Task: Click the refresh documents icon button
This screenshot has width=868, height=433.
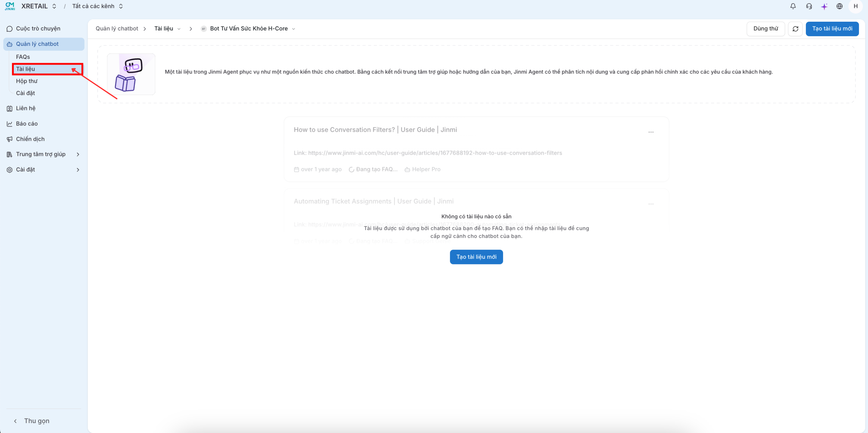Action: [795, 29]
